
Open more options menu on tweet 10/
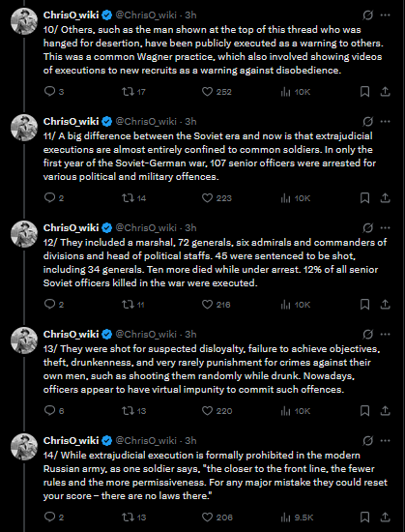click(x=386, y=15)
